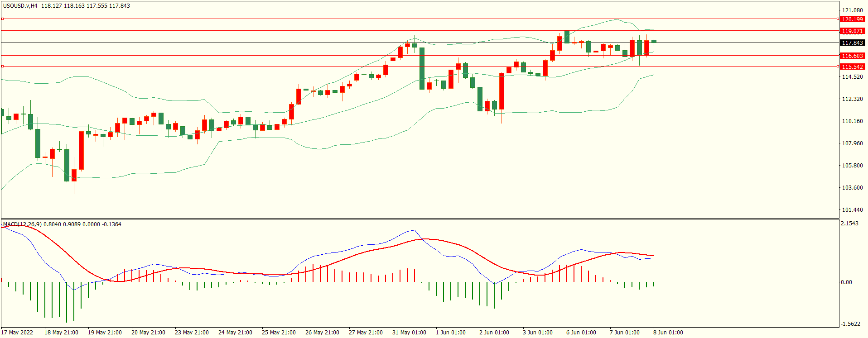Select the red 115.542 line via left handle
Viewport: 868px width, 338px height.
click(2, 67)
